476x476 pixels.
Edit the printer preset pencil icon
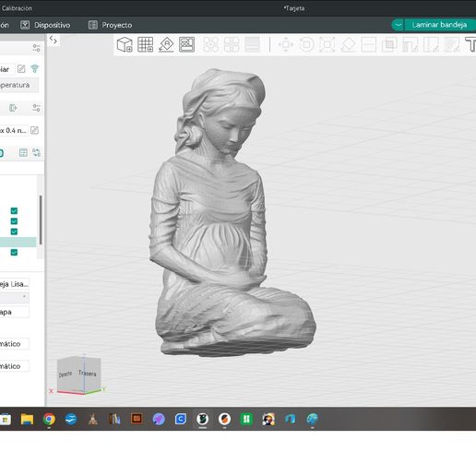point(21,69)
